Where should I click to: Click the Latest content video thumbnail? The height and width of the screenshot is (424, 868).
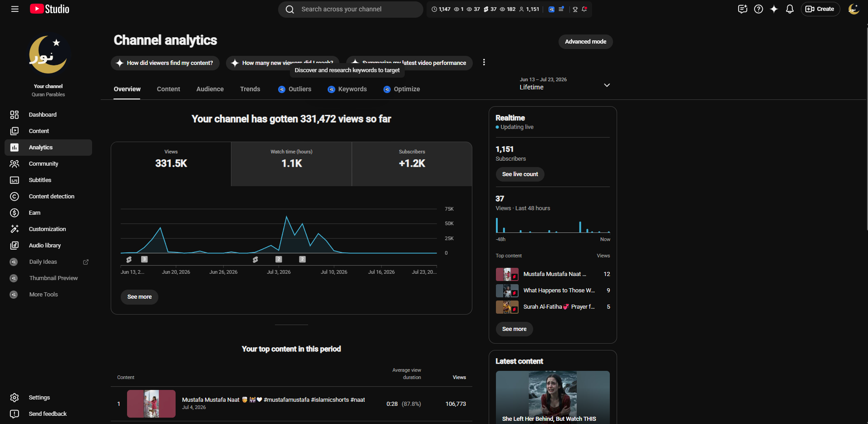553,397
